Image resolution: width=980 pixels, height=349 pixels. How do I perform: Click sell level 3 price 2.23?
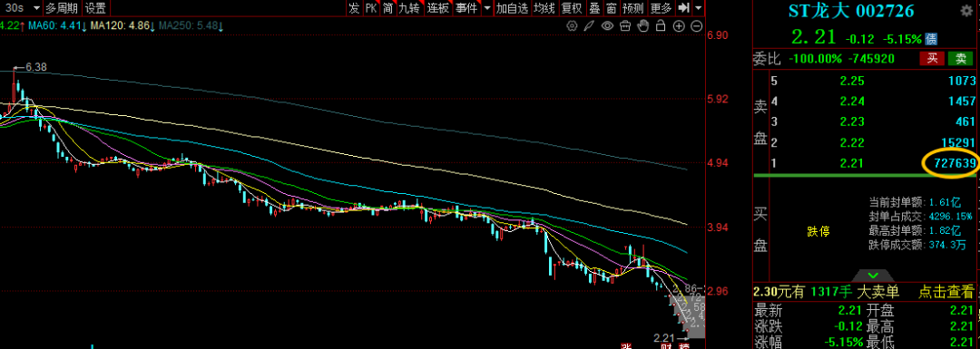pyautogui.click(x=851, y=121)
